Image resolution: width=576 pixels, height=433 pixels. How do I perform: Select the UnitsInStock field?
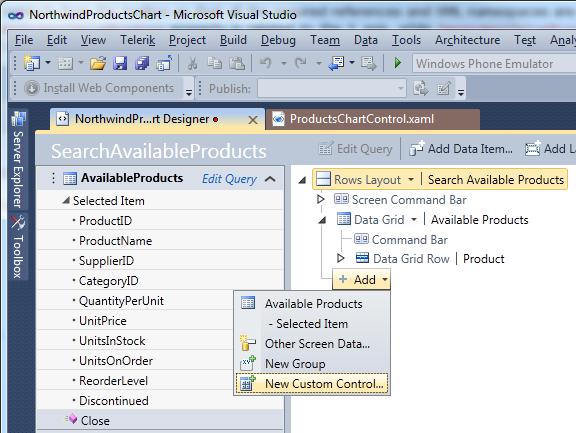coord(112,341)
